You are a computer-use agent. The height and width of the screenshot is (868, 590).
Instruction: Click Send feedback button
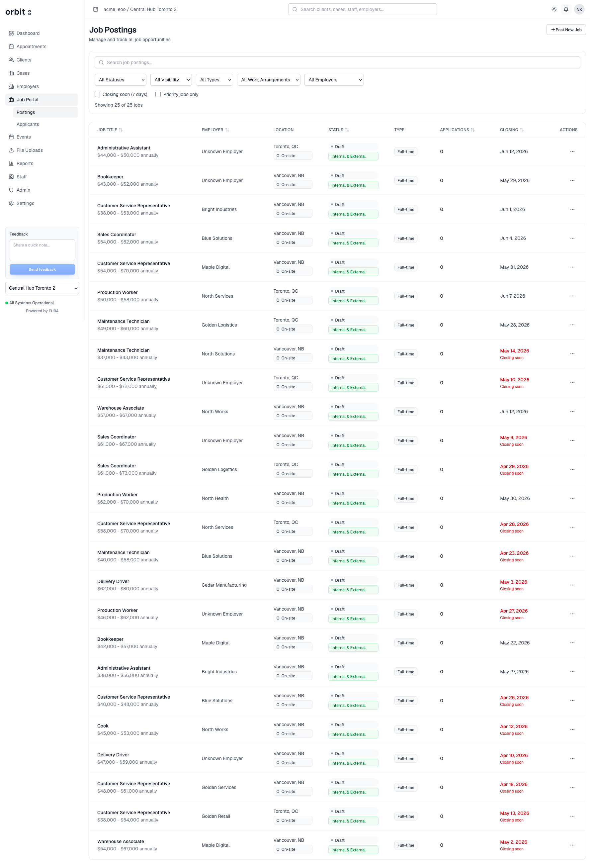(42, 269)
